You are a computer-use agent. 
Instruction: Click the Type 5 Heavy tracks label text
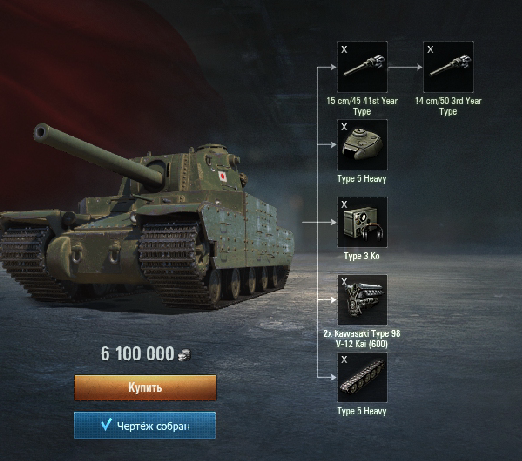click(362, 411)
